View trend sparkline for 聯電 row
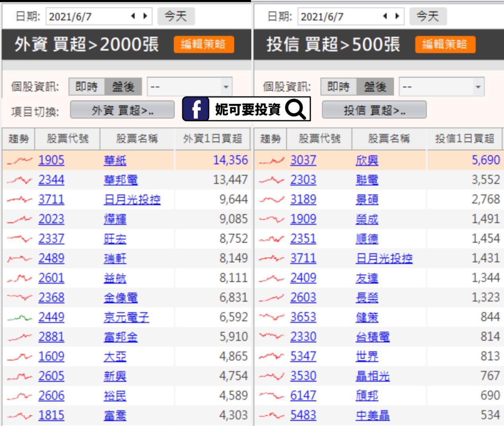 coord(272,180)
